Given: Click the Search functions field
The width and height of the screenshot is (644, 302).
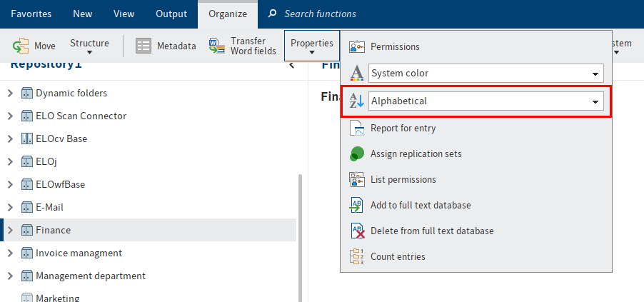Looking at the screenshot, I should (x=320, y=14).
